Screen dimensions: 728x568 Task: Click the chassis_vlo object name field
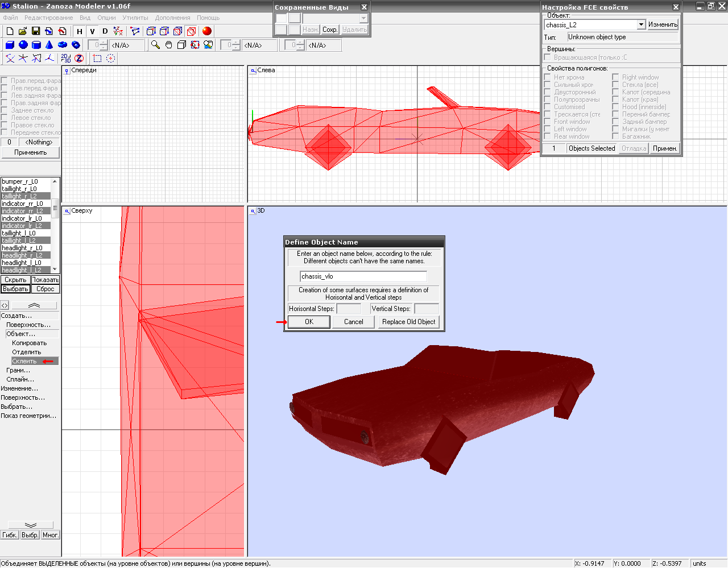pos(363,276)
